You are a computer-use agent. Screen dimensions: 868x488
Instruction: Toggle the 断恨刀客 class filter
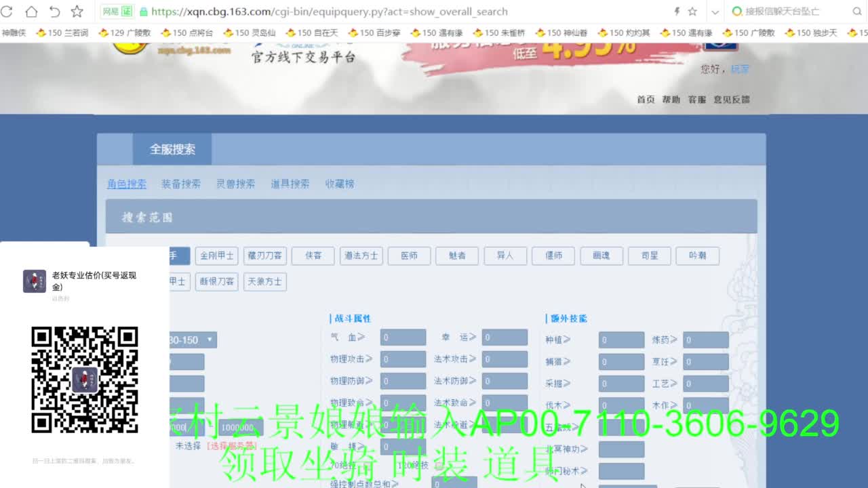[217, 281]
